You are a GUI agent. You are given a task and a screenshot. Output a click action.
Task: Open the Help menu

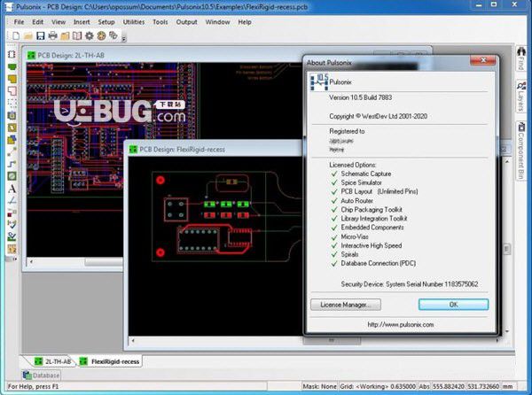pyautogui.click(x=245, y=22)
